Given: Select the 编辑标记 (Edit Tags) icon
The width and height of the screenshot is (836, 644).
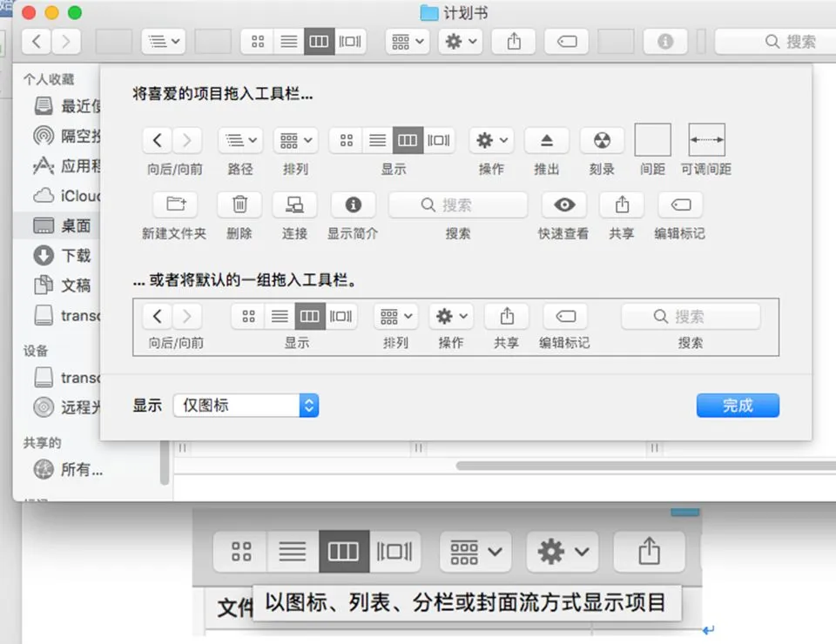Looking at the screenshot, I should [x=679, y=205].
